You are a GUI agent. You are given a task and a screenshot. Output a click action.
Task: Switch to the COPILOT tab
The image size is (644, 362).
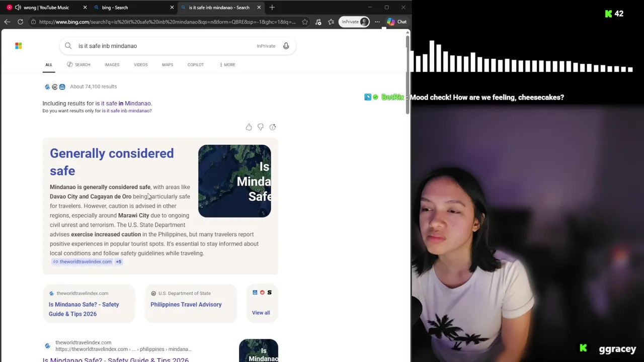point(196,65)
